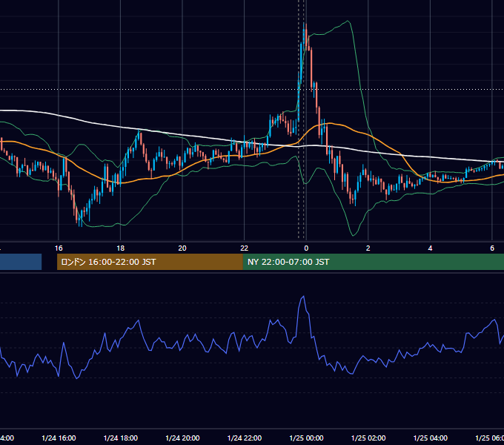Click hour label 6 on the upper axis
Viewport: 504px width, 445px height.
coord(492,248)
